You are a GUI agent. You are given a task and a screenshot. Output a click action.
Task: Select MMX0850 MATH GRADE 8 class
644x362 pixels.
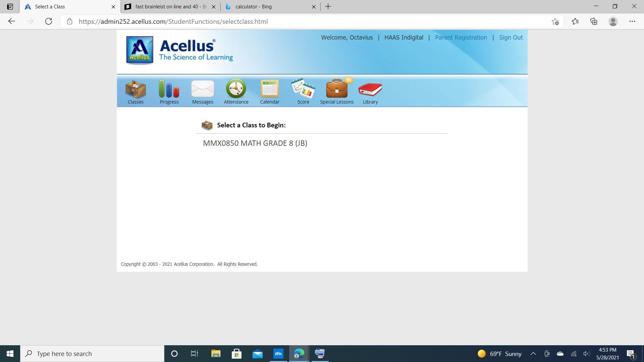pos(255,143)
